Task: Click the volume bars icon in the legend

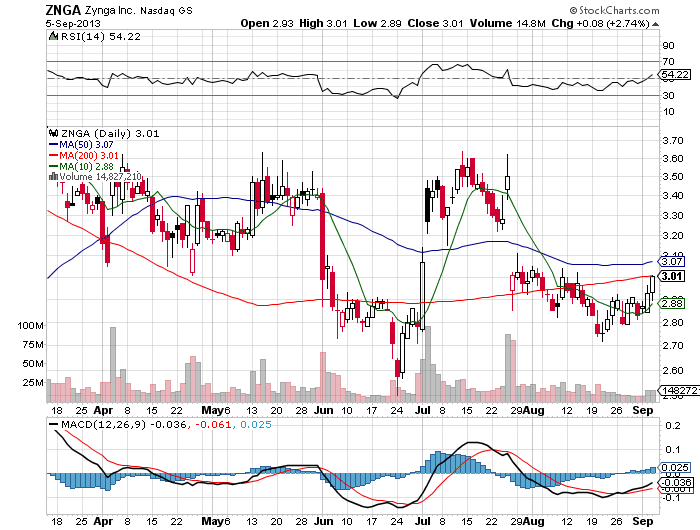Action: coord(53,176)
